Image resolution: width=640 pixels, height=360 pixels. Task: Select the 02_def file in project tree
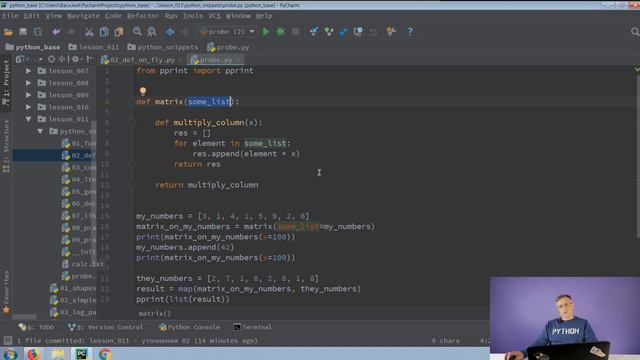pyautogui.click(x=78, y=155)
